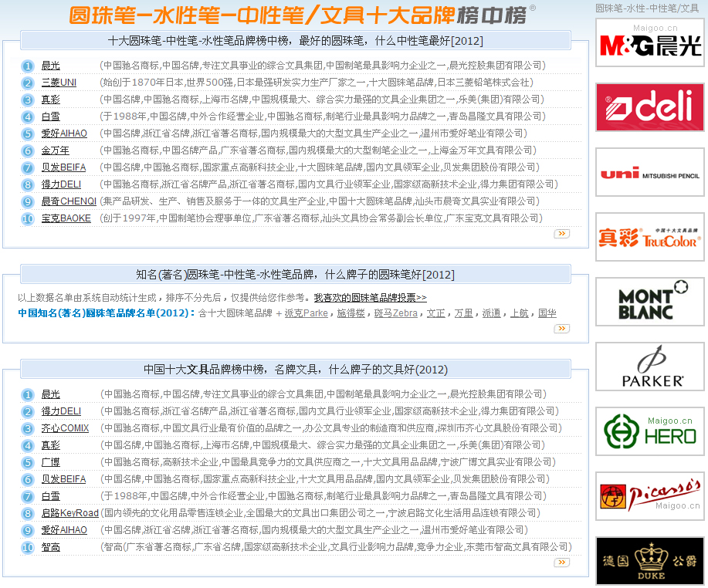Click the 宝克BAOKE brand link
Image resolution: width=708 pixels, height=588 pixels.
(x=66, y=218)
